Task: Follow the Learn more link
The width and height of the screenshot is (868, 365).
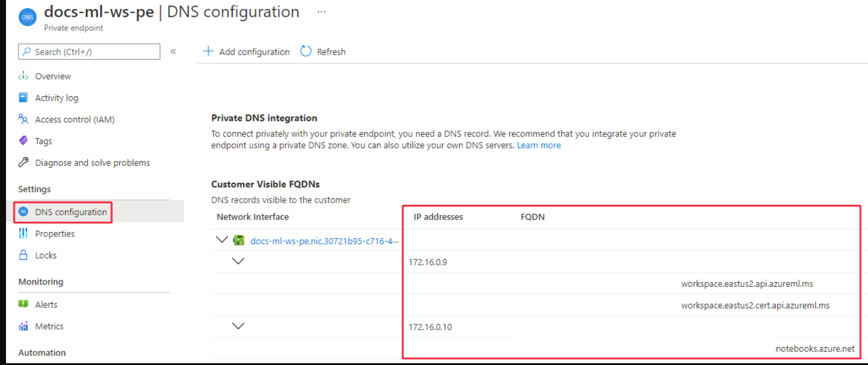Action: tap(539, 146)
